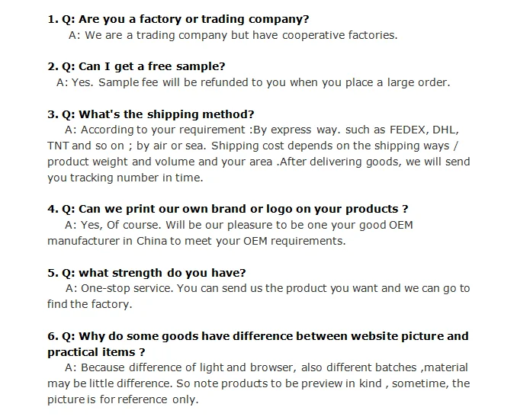Click the 'what strength do you have?' question

[x=146, y=273]
